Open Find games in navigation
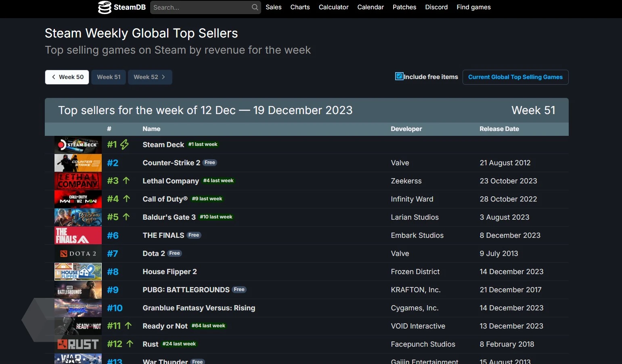This screenshot has width=622, height=364. (473, 7)
